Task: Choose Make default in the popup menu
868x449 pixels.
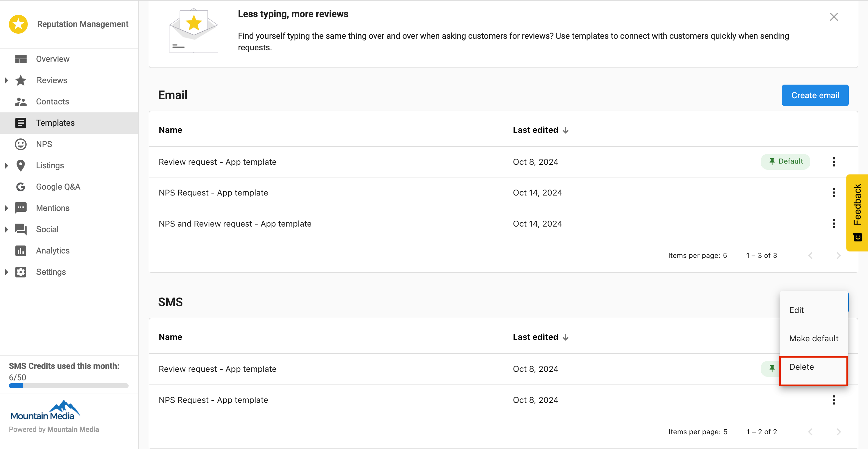Action: (x=813, y=338)
